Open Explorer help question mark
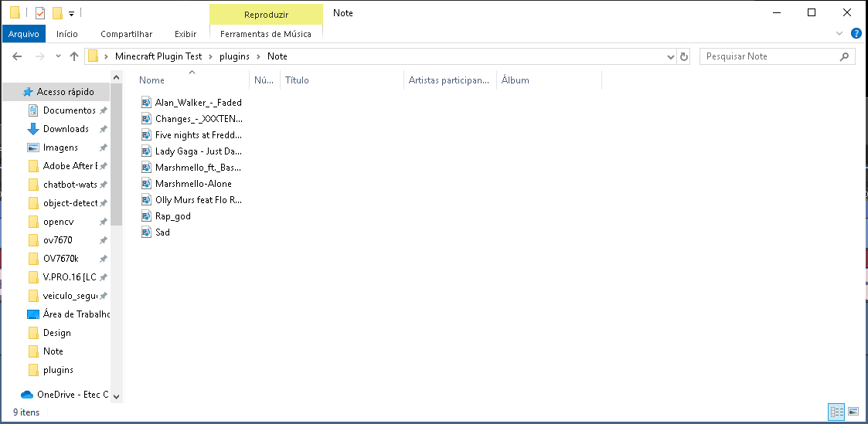Viewport: 868px width, 424px height. tap(856, 34)
